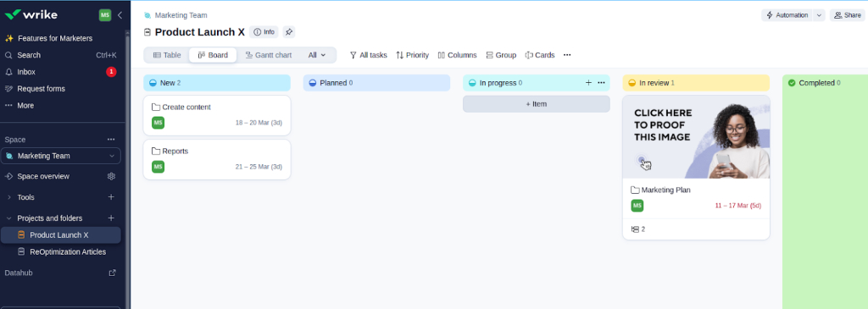Open the Priority sorting option
This screenshot has width=868, height=309.
pyautogui.click(x=413, y=55)
